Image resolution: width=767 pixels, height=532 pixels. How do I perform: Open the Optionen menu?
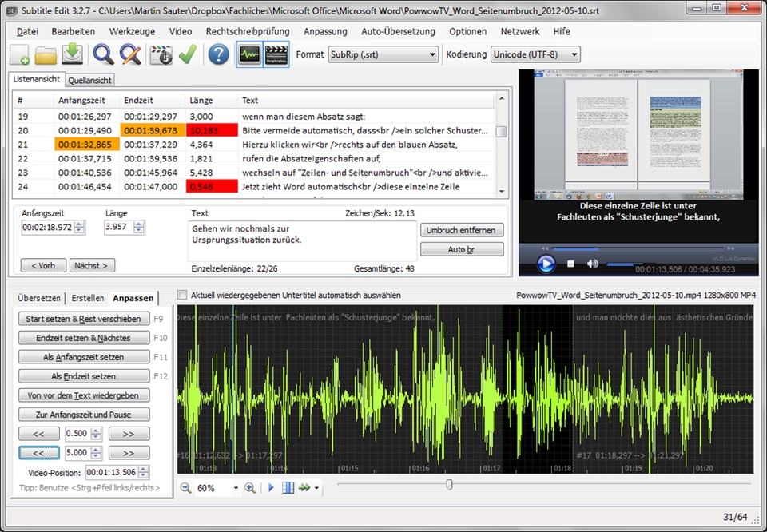(467, 31)
